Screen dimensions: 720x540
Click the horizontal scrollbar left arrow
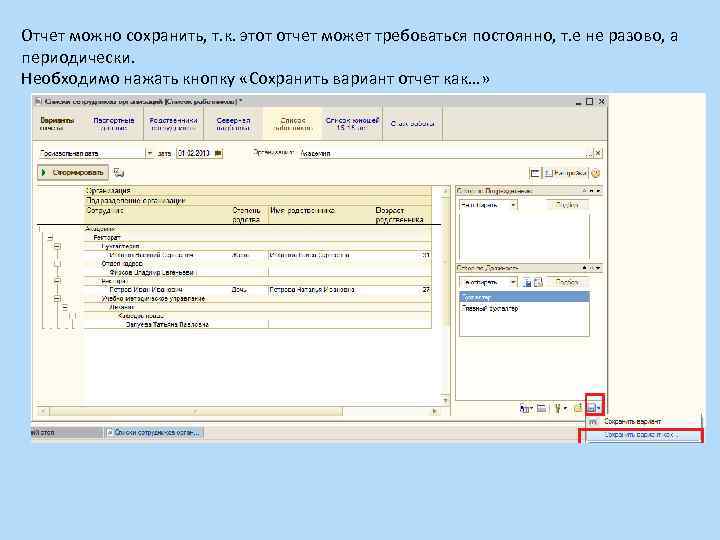[43, 411]
